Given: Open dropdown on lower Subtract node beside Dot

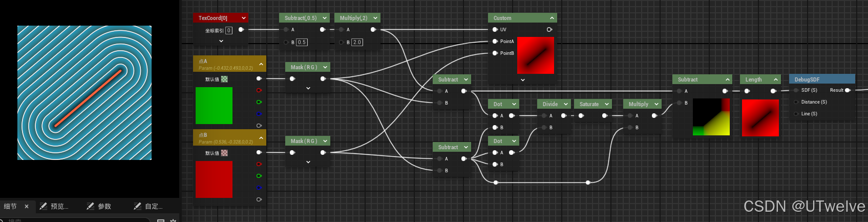Looking at the screenshot, I should tap(466, 147).
